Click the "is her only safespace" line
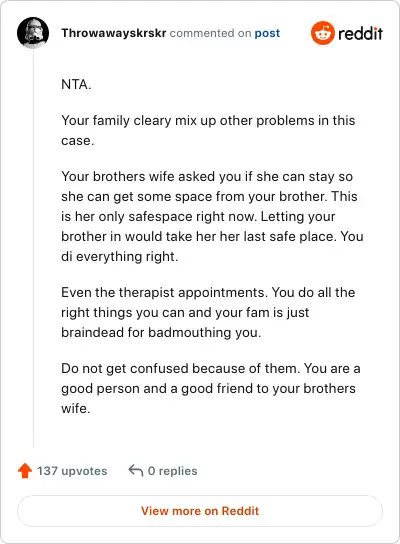Image resolution: width=400 pixels, height=544 pixels. [198, 216]
